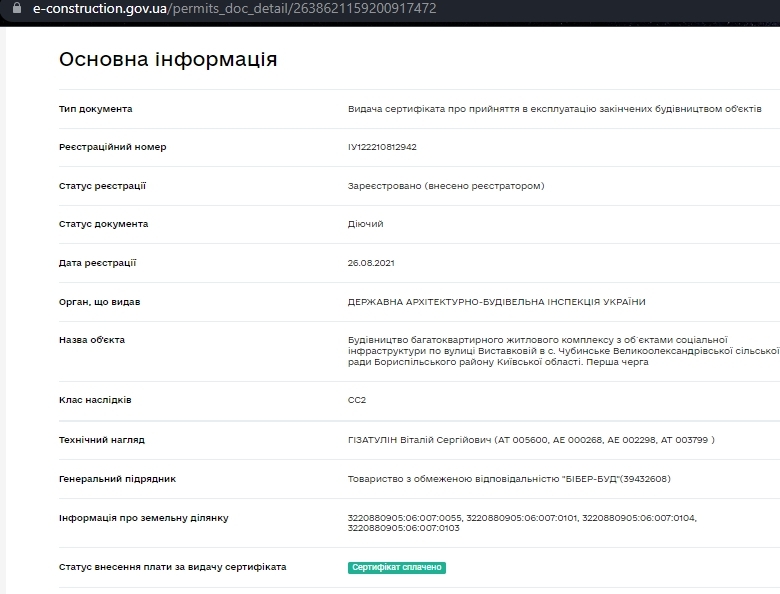The height and width of the screenshot is (594, 780).
Task: Click the 'Діючий' status value
Action: (x=366, y=224)
